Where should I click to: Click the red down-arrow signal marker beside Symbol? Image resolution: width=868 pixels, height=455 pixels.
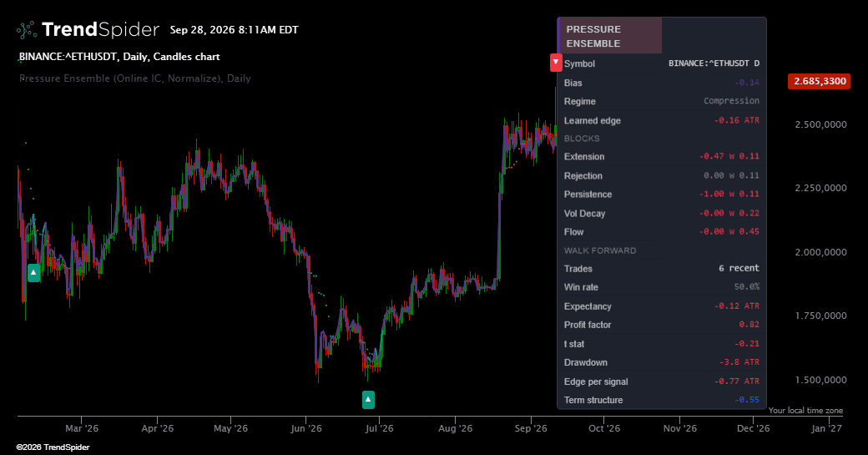tap(556, 63)
